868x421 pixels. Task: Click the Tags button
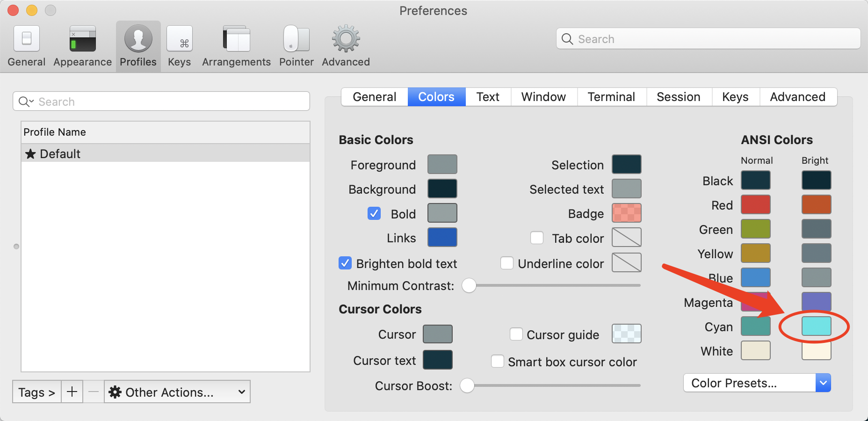[36, 392]
